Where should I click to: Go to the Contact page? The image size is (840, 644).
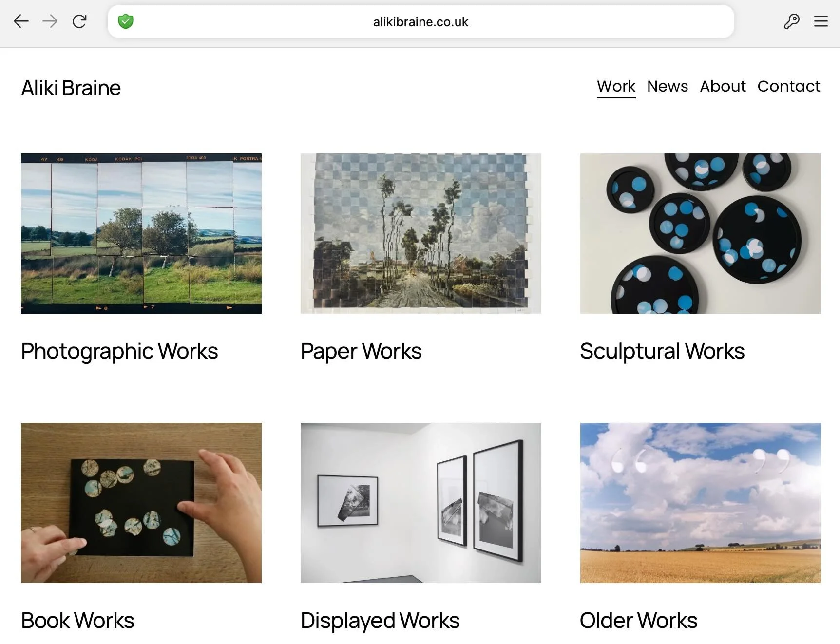click(x=789, y=86)
